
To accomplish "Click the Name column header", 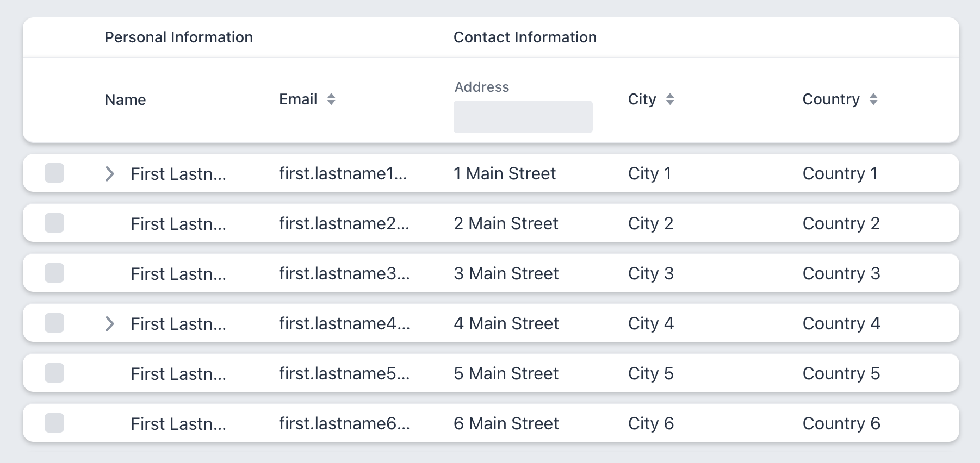I will pyautogui.click(x=125, y=100).
